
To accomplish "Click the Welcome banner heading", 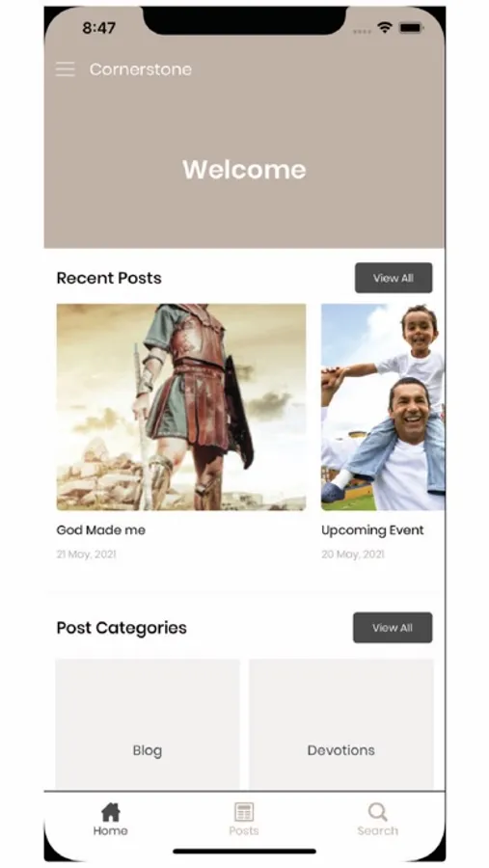I will (244, 170).
